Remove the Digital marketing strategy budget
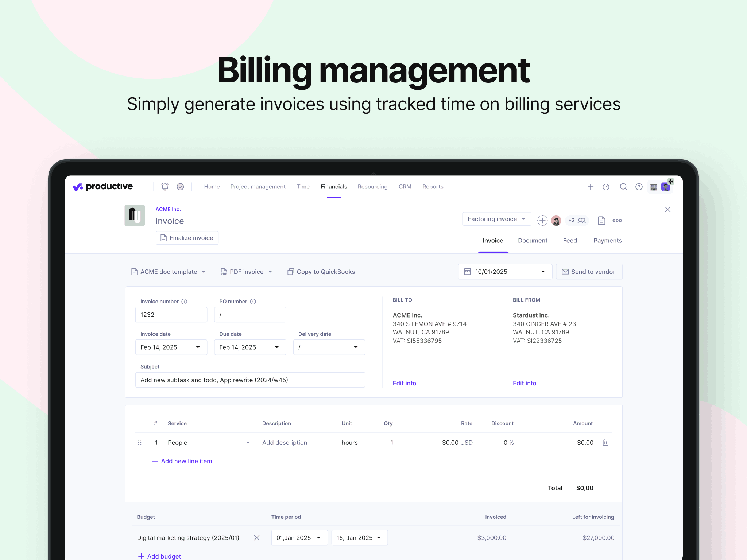The image size is (747, 560). pos(257,538)
